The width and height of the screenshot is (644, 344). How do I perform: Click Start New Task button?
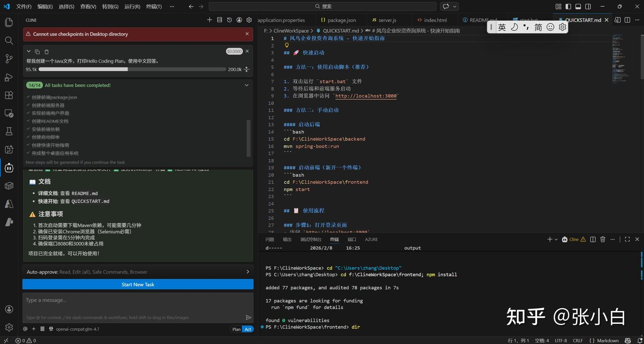pos(138,285)
